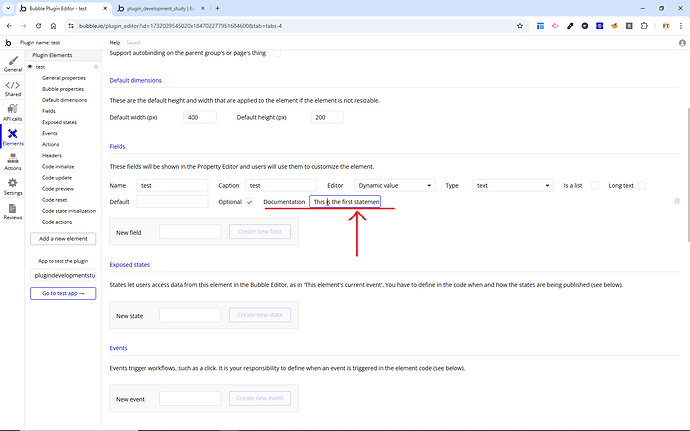Uncheck the Optional checkbox
This screenshot has width=690, height=431.
point(249,202)
